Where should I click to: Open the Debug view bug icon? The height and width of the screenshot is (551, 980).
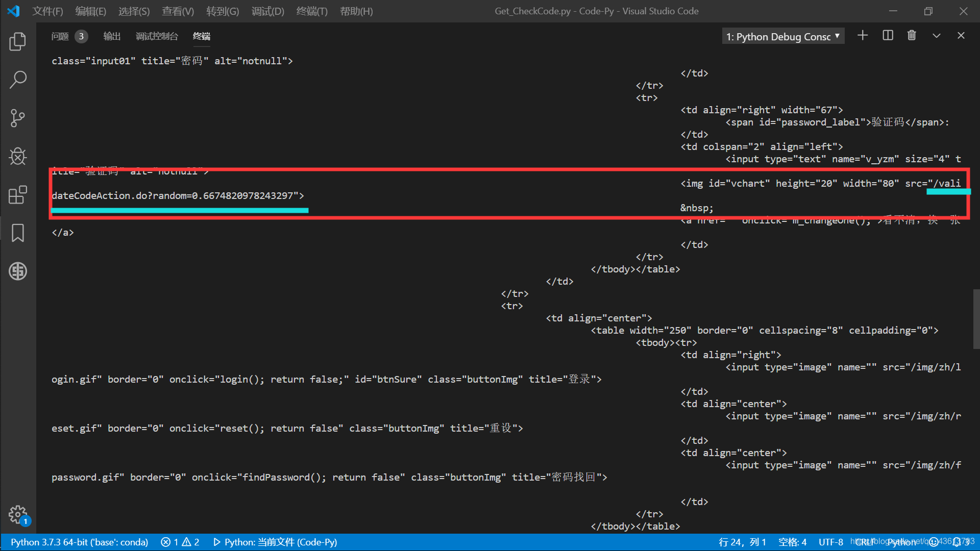coord(18,156)
